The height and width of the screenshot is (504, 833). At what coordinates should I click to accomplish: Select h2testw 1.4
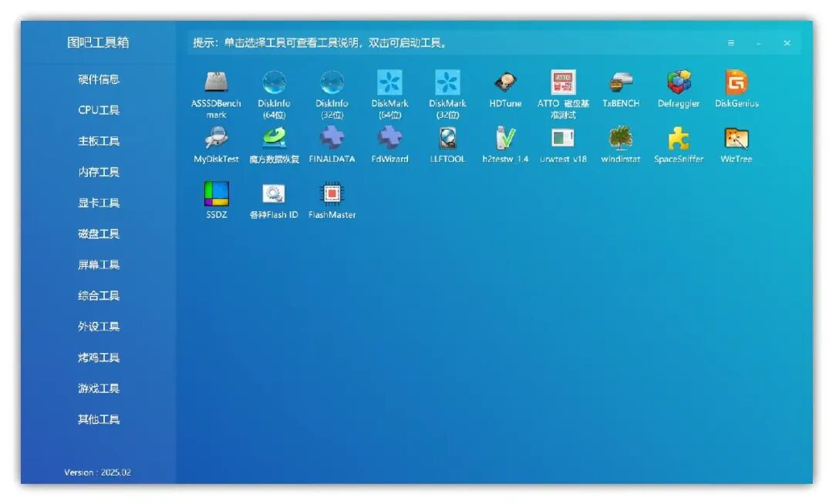click(x=505, y=141)
